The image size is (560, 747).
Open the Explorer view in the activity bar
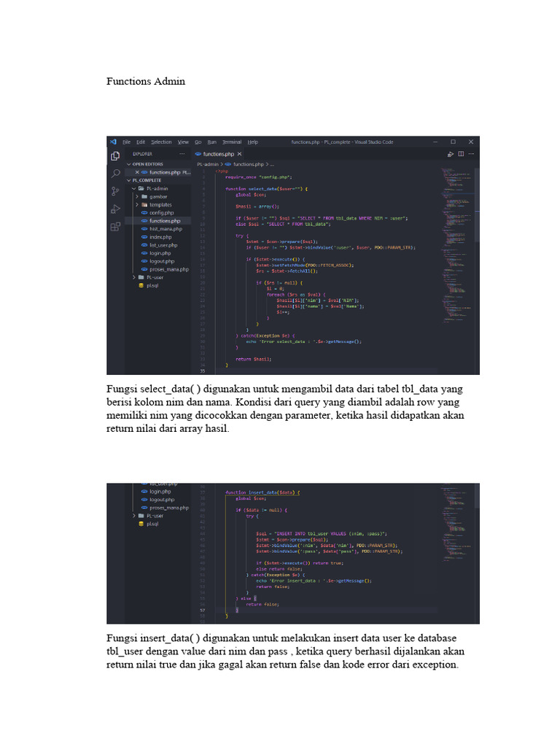pos(115,156)
